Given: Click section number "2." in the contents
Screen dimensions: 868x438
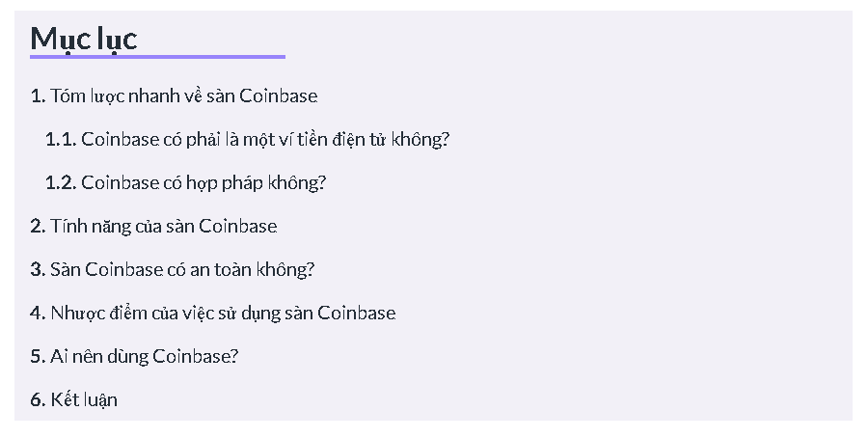Looking at the screenshot, I should (38, 227).
